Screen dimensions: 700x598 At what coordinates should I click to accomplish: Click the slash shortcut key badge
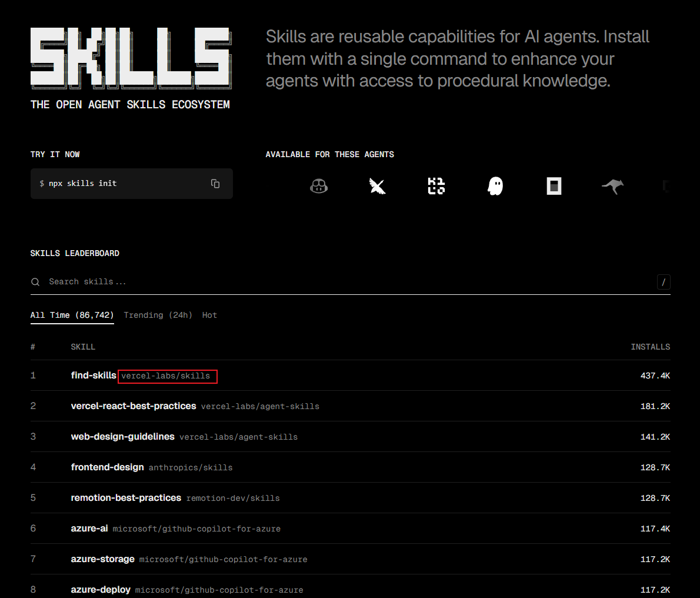pos(664,282)
